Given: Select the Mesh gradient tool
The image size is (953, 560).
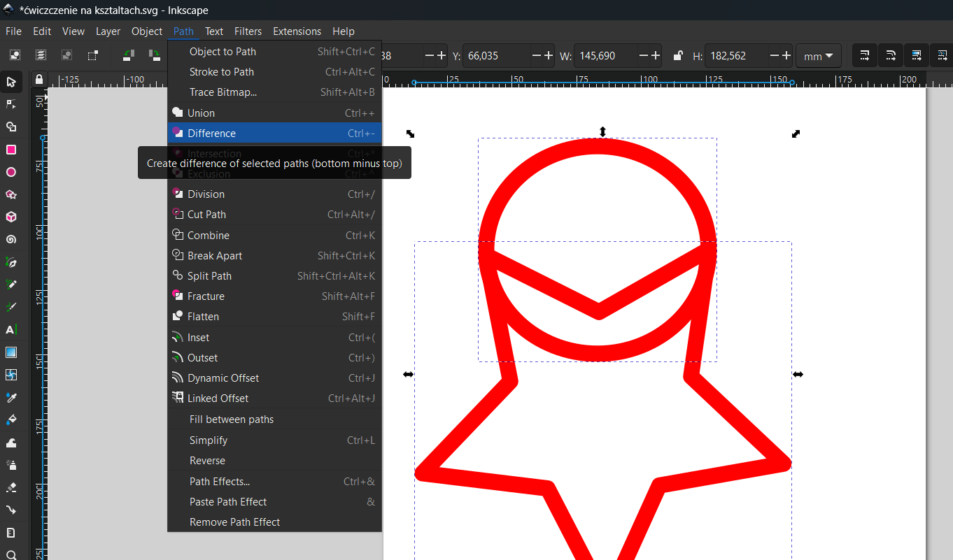Looking at the screenshot, I should [x=11, y=375].
